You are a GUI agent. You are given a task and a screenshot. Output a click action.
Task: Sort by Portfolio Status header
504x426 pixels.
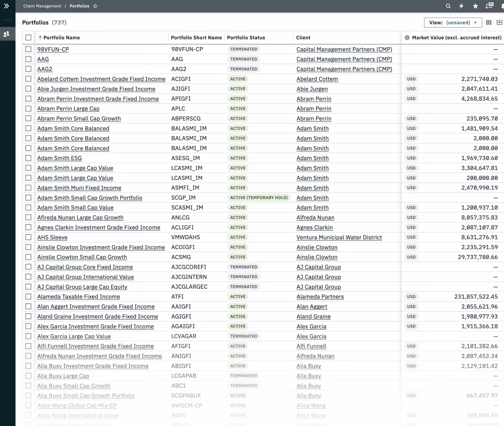pos(246,37)
